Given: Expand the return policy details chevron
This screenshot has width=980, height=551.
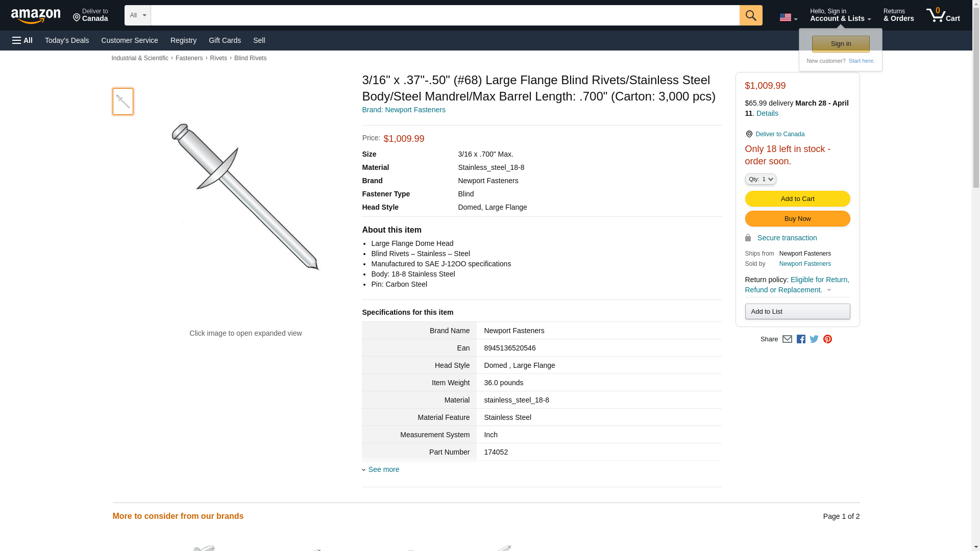Looking at the screenshot, I should point(829,290).
